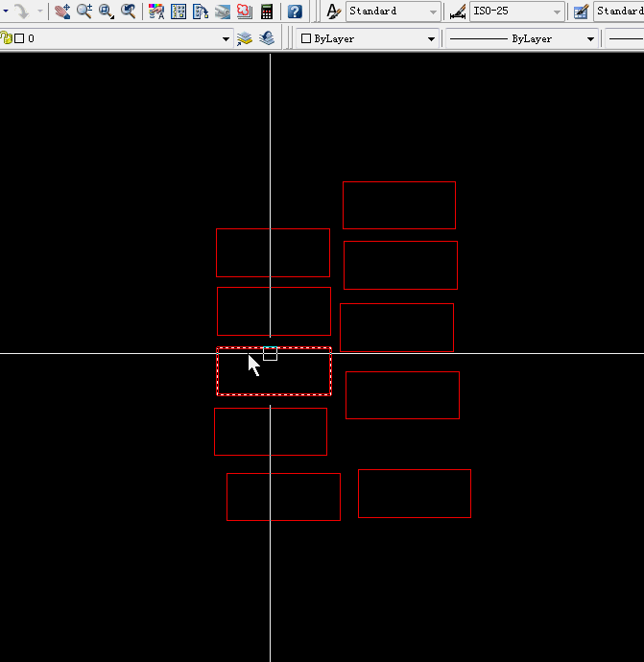Click the Text Style icon
The height and width of the screenshot is (662, 644).
[x=333, y=12]
